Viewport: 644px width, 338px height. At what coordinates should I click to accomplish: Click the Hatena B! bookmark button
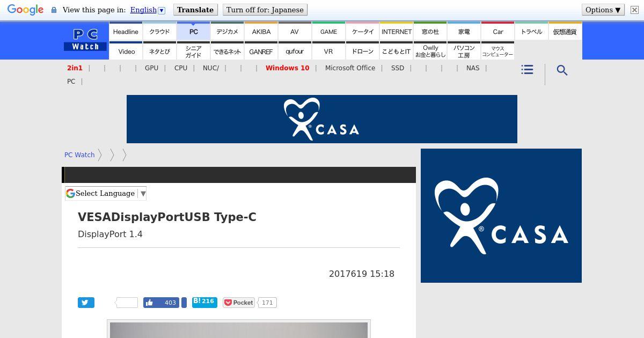coord(204,302)
